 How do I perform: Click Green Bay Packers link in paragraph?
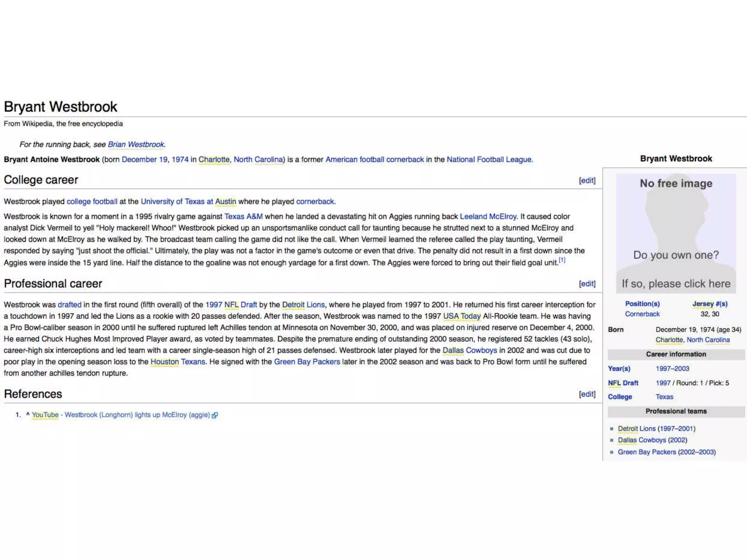307,362
